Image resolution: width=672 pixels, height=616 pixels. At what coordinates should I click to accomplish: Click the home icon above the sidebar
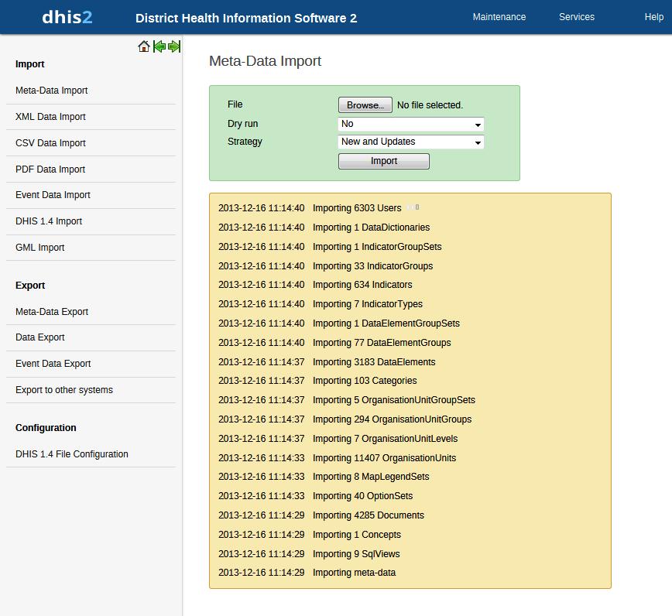(143, 46)
